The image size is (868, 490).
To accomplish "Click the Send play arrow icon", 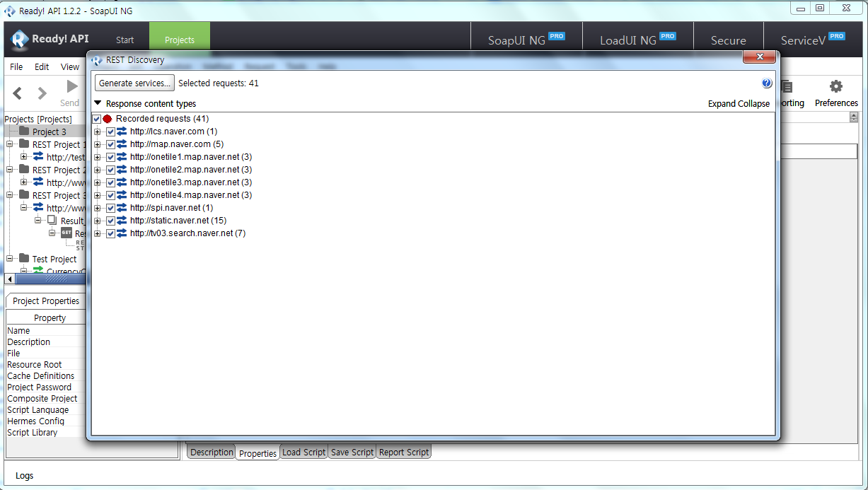I will tap(71, 87).
